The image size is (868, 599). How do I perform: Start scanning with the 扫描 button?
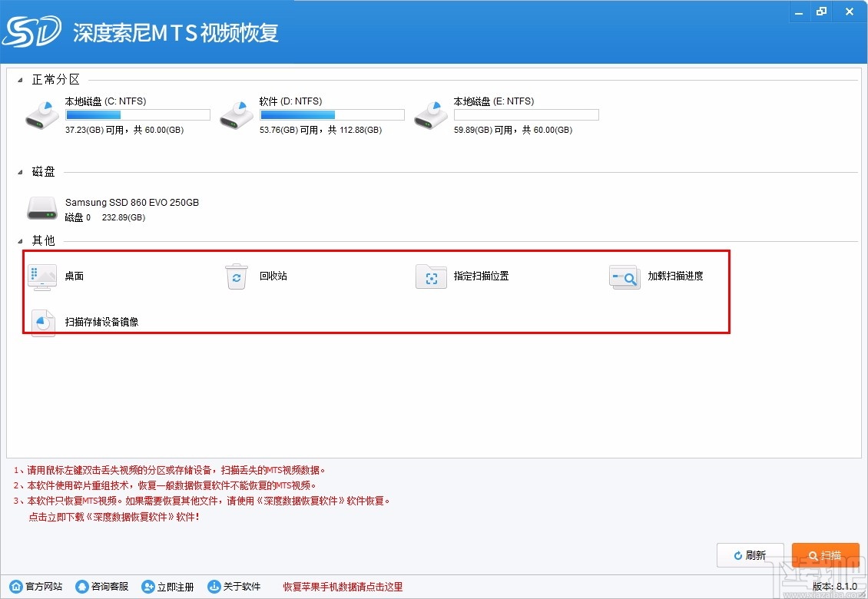[826, 554]
